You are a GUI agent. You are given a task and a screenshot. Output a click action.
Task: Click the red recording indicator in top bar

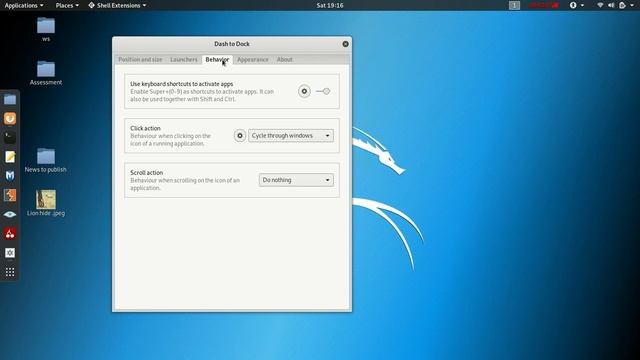point(543,5)
